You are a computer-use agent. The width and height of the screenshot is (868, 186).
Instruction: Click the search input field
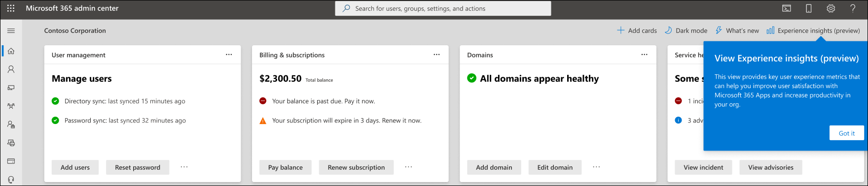(x=443, y=8)
